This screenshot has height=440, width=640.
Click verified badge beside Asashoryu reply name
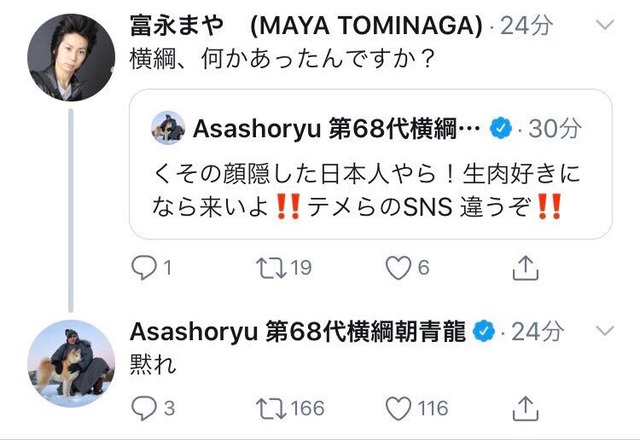(484, 331)
